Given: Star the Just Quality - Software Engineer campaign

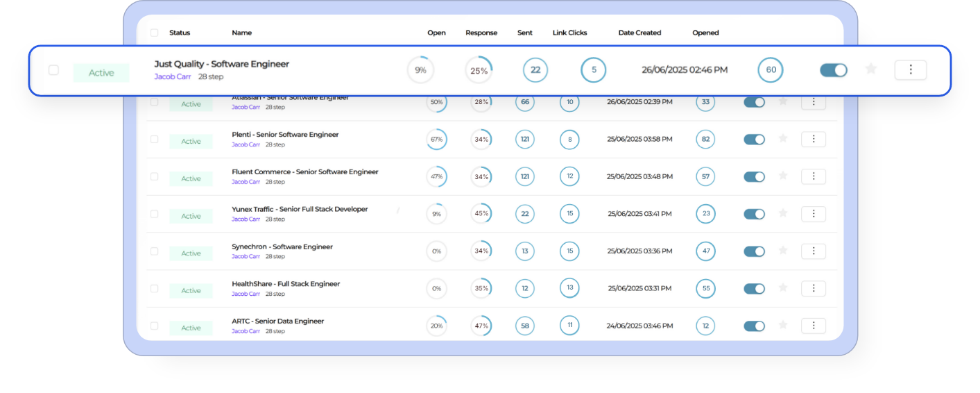Looking at the screenshot, I should pyautogui.click(x=871, y=69).
